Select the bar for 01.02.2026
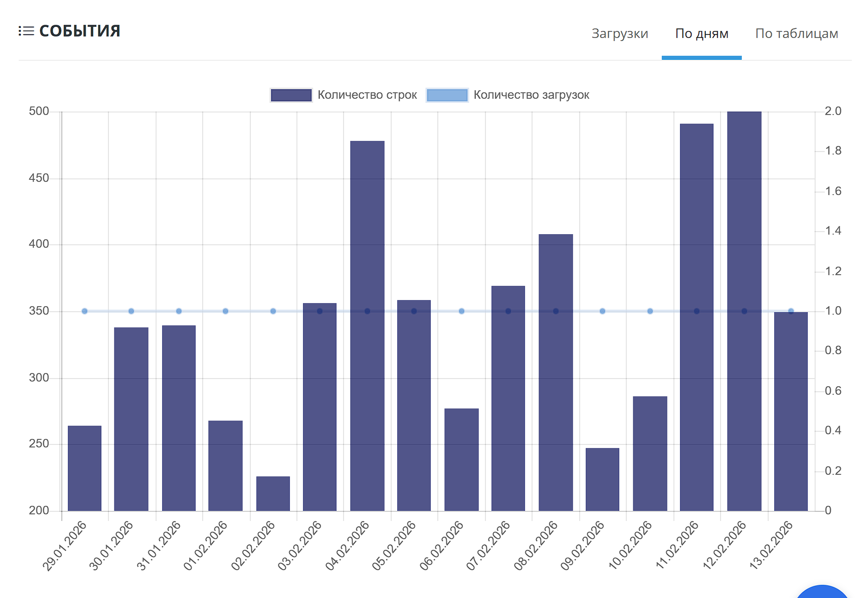Image resolution: width=868 pixels, height=598 pixels. 225,466
